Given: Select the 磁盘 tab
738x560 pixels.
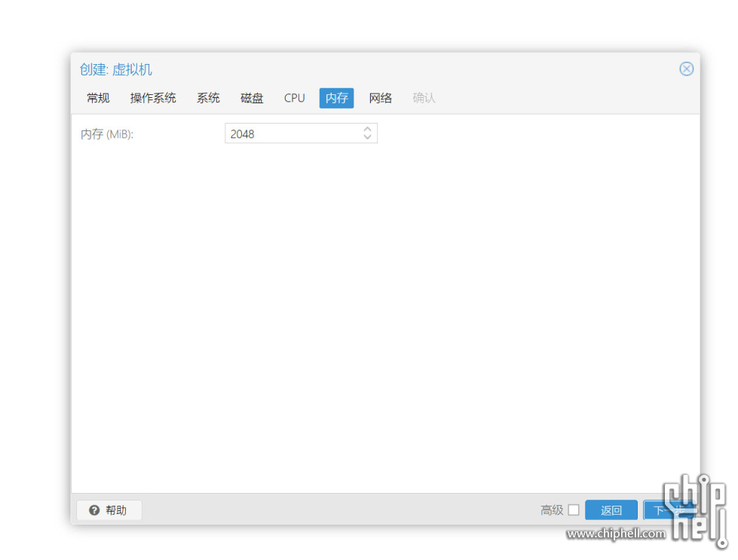Looking at the screenshot, I should click(x=252, y=98).
